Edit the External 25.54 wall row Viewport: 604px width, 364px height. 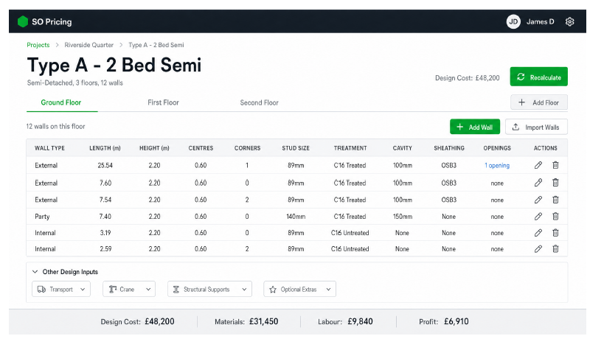point(538,165)
